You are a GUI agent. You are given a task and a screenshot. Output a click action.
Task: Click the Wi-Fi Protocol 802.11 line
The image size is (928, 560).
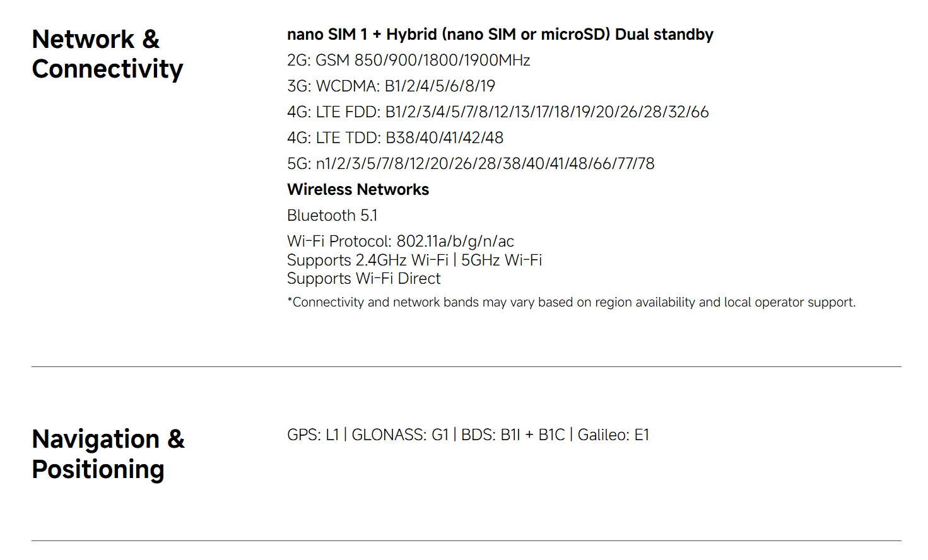(400, 242)
